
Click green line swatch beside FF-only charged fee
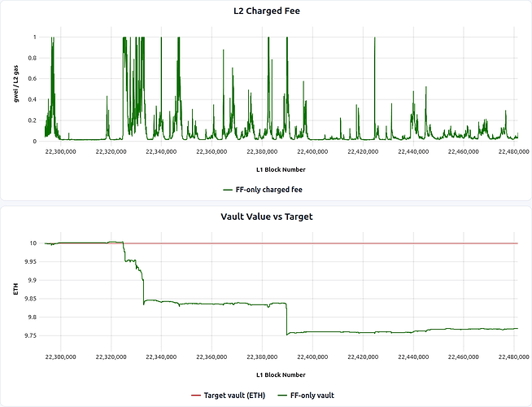click(x=229, y=190)
